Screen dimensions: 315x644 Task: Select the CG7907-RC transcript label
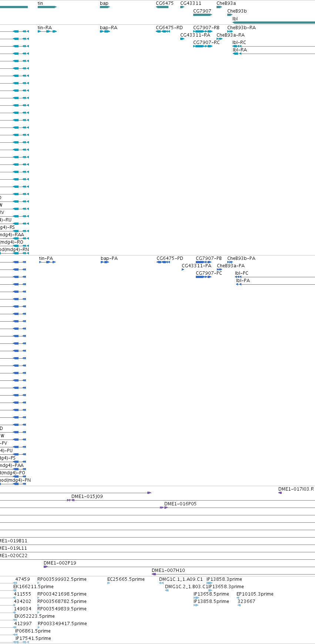(x=207, y=43)
